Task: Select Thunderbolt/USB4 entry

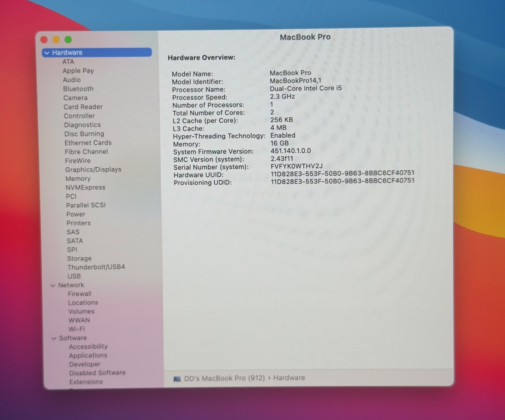Action: tap(96, 267)
